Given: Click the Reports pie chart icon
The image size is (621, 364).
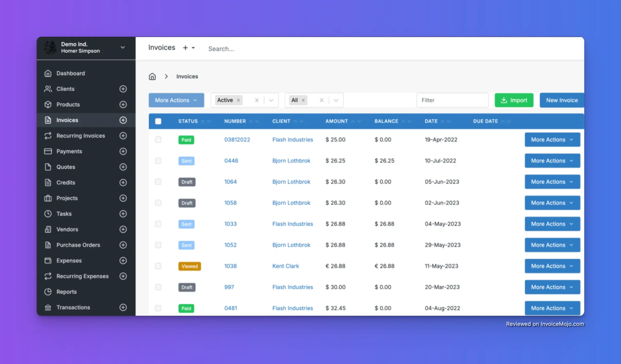Looking at the screenshot, I should [x=48, y=292].
